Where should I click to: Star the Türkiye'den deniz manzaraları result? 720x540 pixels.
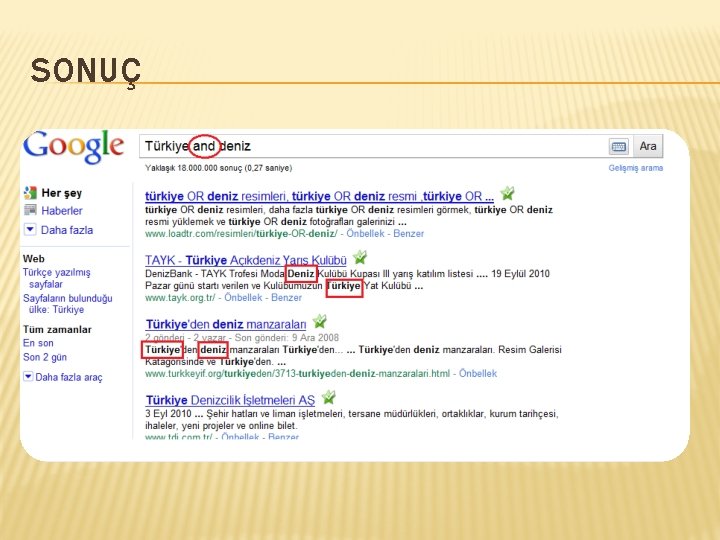(320, 321)
